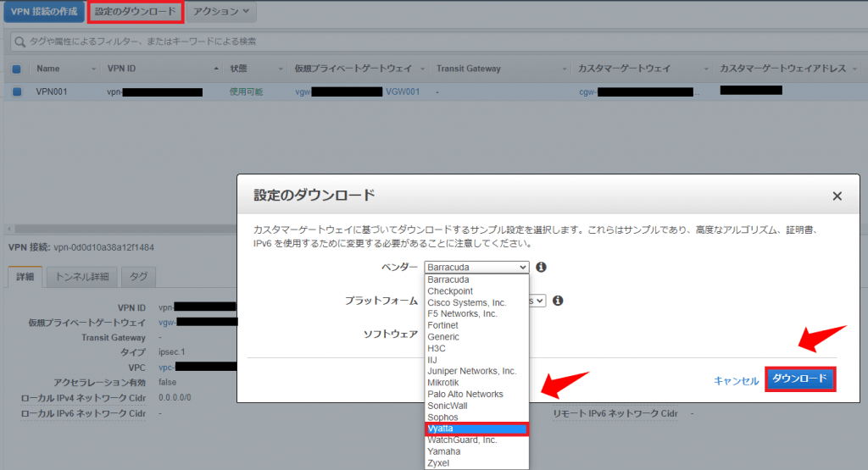Screen dimensions: 868x470
Task: Click the info icon next to プラットフォーム
Action: [558, 301]
